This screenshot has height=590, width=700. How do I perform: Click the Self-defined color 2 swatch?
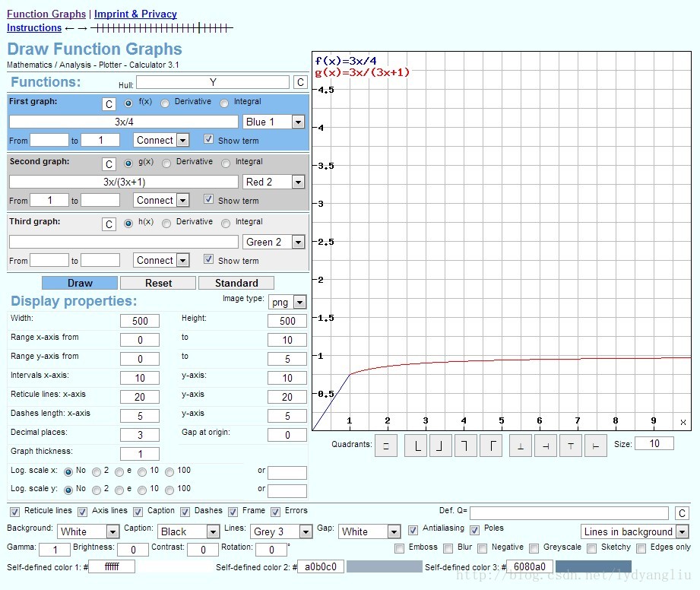point(385,566)
